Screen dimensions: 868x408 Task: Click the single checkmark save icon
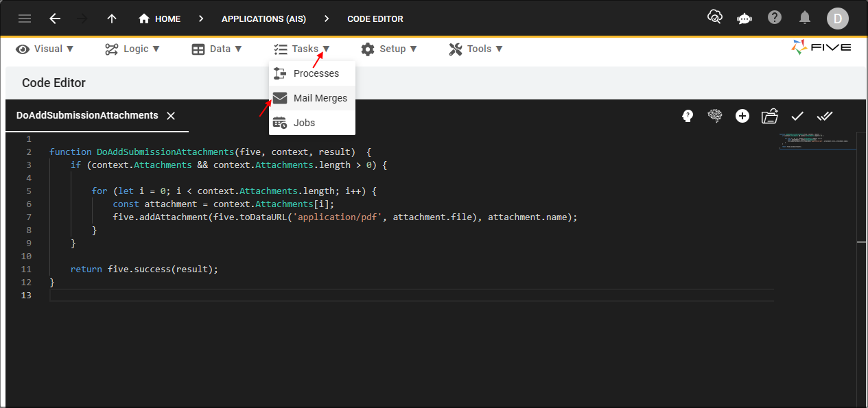point(797,117)
